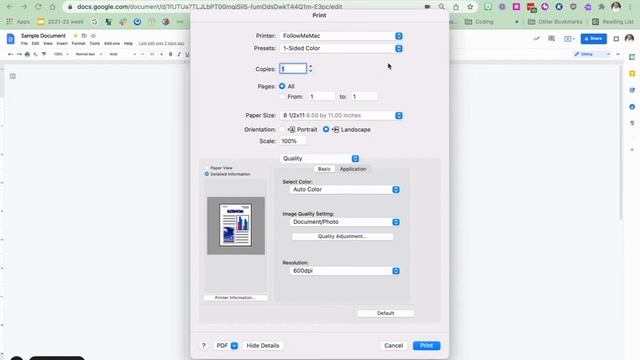This screenshot has height=360, width=640.
Task: Click the Docs present/meet icon
Action: [x=569, y=39]
